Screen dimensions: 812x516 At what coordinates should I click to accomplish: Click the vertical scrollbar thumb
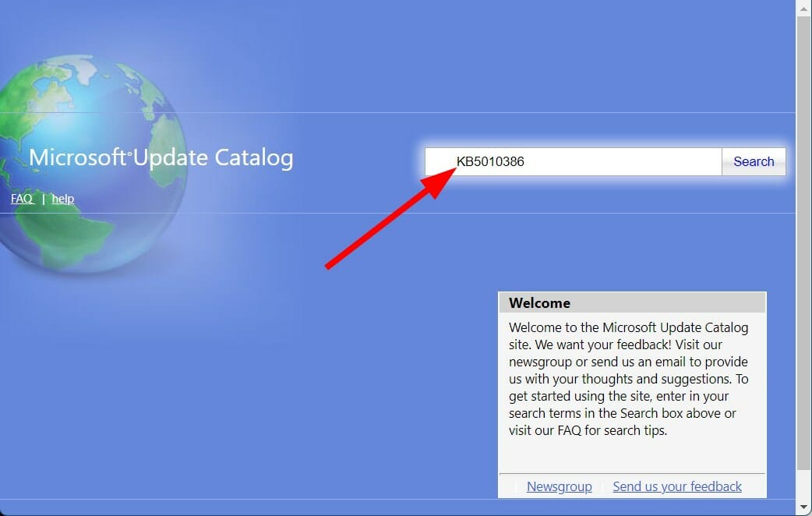click(x=803, y=243)
